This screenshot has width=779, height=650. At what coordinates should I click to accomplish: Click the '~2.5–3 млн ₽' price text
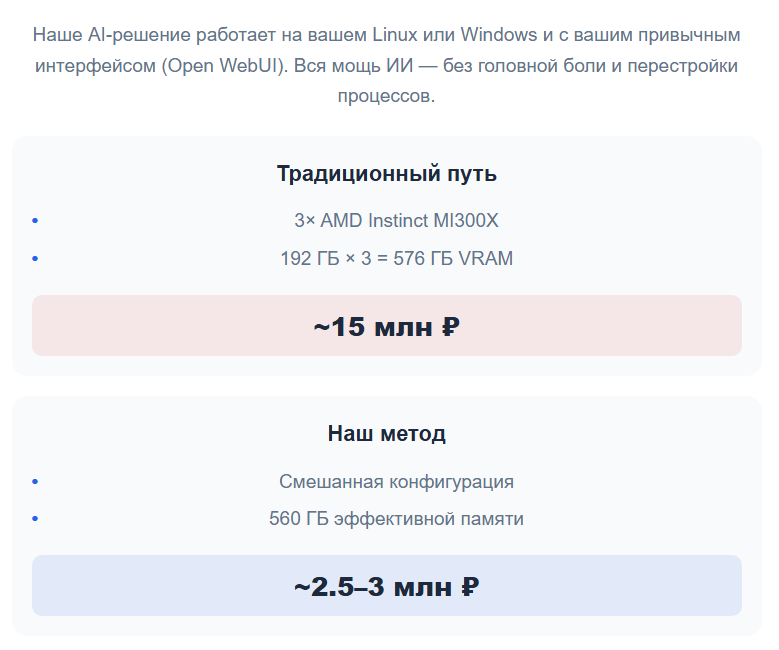387,587
